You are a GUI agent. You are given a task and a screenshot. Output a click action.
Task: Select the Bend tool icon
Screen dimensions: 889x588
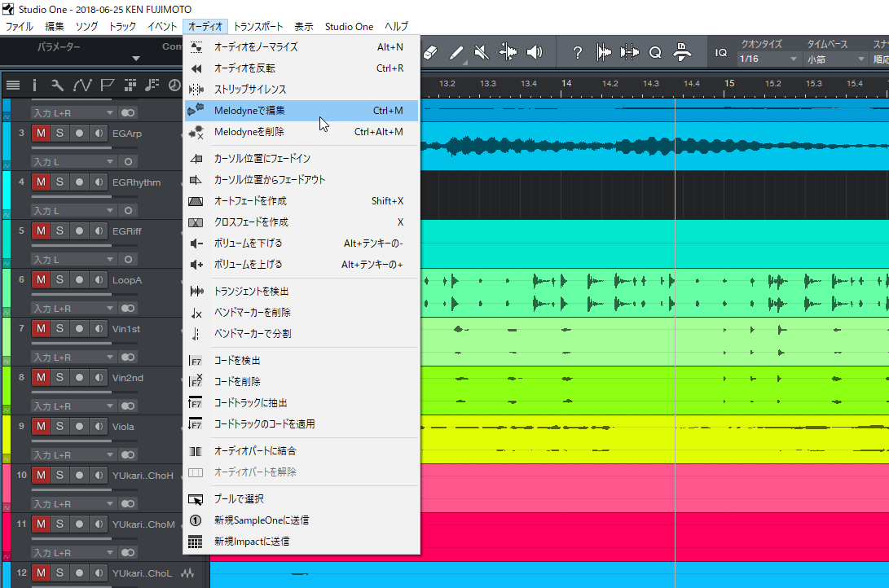tap(508, 53)
